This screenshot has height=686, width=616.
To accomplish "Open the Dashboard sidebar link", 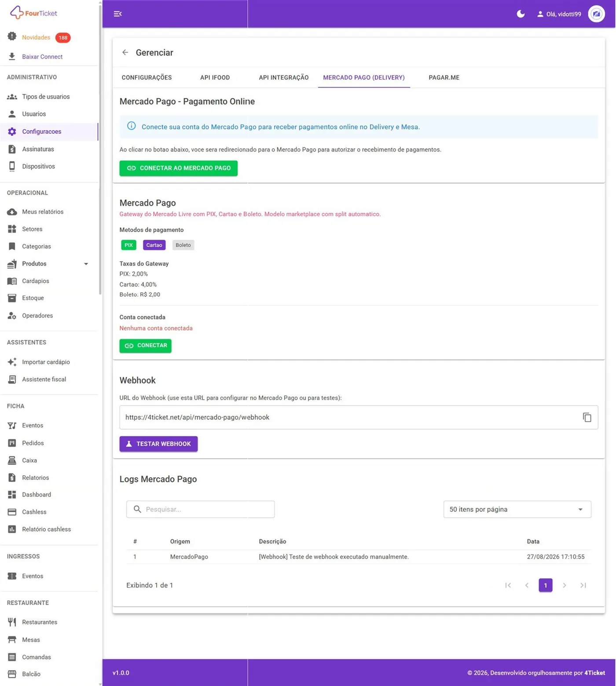I will coord(37,495).
